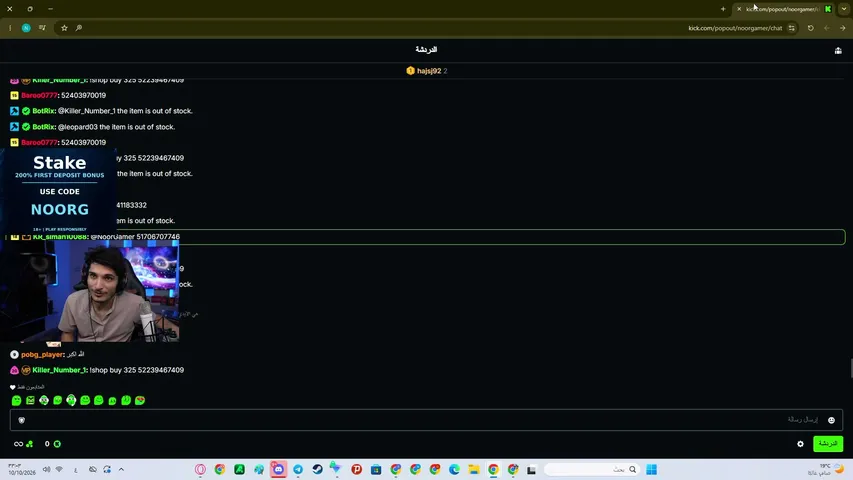Open chat settings gear icon
This screenshot has width=853, height=480.
point(800,444)
